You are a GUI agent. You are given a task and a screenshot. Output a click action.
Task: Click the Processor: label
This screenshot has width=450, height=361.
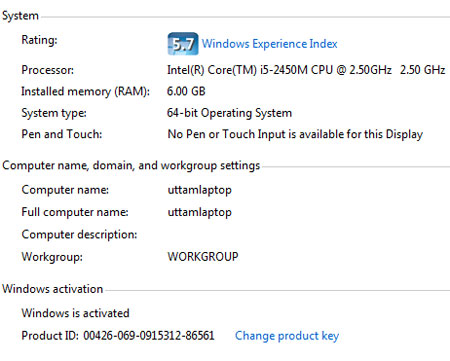coord(48,70)
